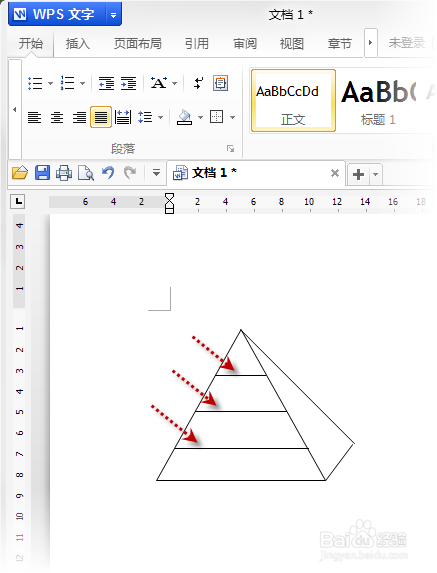437x573 pixels.
Task: Align text left
Action: [x=34, y=117]
